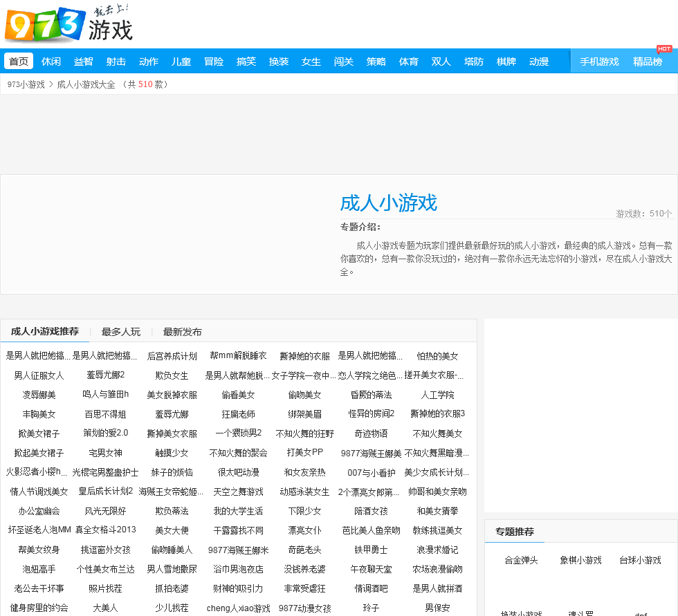Open the 天空之舞游戏 game link
The image size is (678, 616).
tap(239, 492)
